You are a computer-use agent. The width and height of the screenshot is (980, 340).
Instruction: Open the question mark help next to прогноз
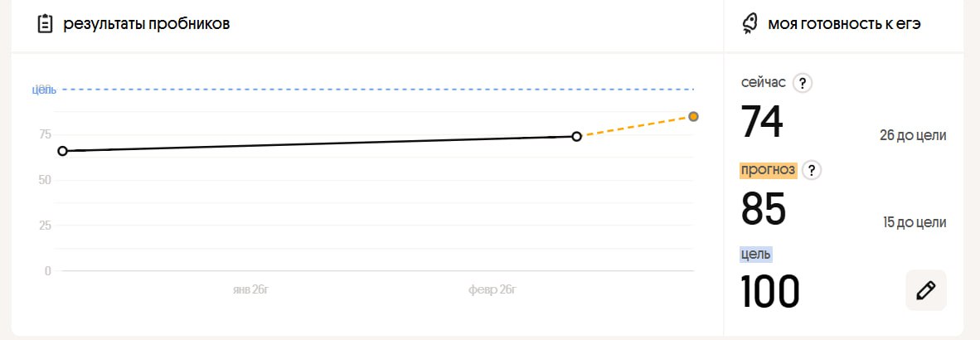(x=813, y=170)
